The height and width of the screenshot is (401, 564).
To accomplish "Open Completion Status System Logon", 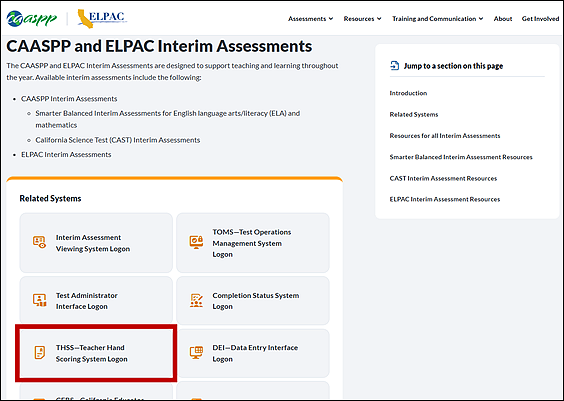I will (253, 300).
